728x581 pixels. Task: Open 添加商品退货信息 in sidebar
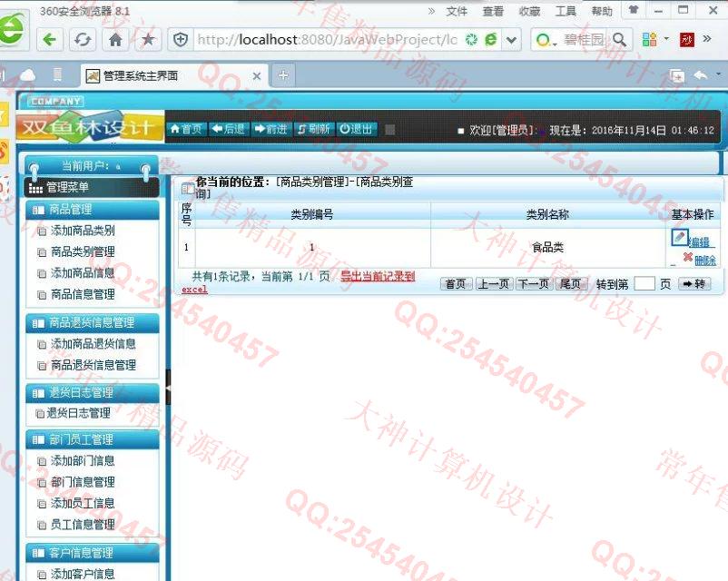coord(93,344)
